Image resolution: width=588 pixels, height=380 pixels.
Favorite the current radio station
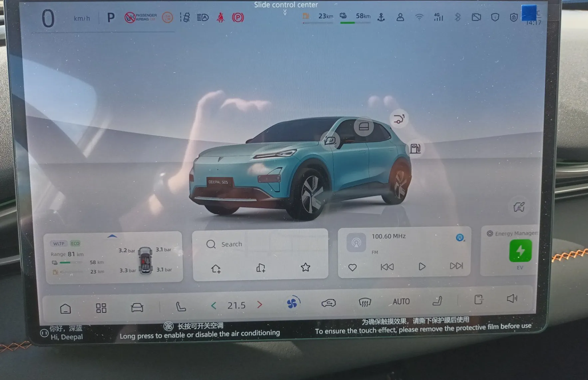point(353,267)
